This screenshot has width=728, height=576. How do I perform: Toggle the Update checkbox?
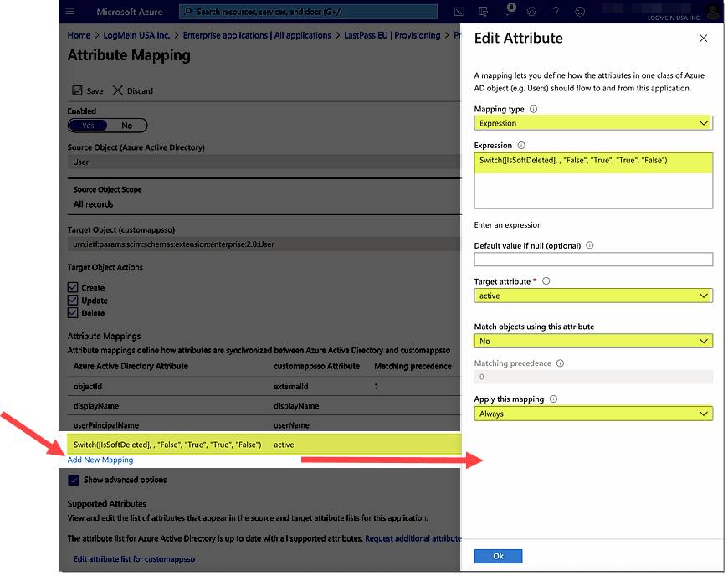tap(73, 300)
